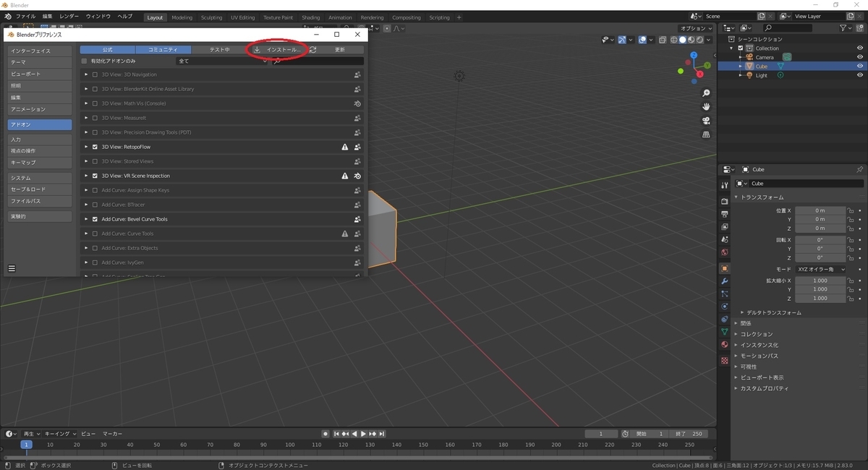Click the addon list refresh arrows icon
Image resolution: width=868 pixels, height=470 pixels.
pos(312,49)
